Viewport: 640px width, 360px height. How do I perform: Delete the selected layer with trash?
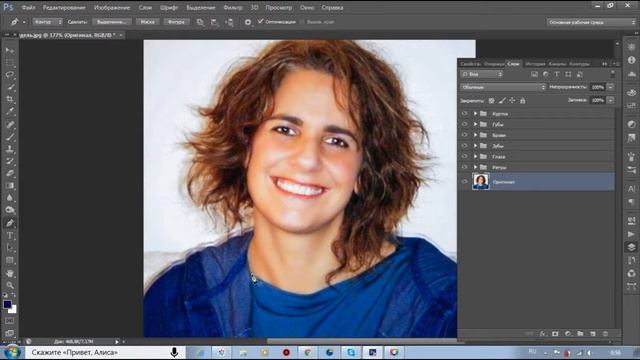605,334
